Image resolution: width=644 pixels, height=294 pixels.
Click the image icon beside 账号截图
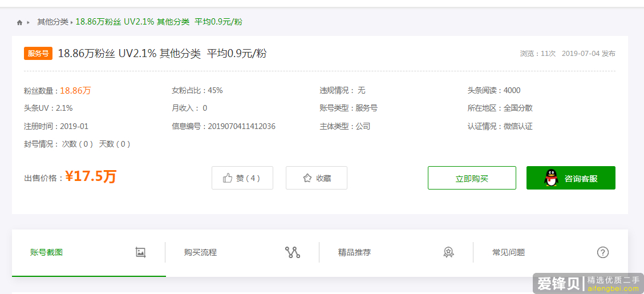click(141, 252)
